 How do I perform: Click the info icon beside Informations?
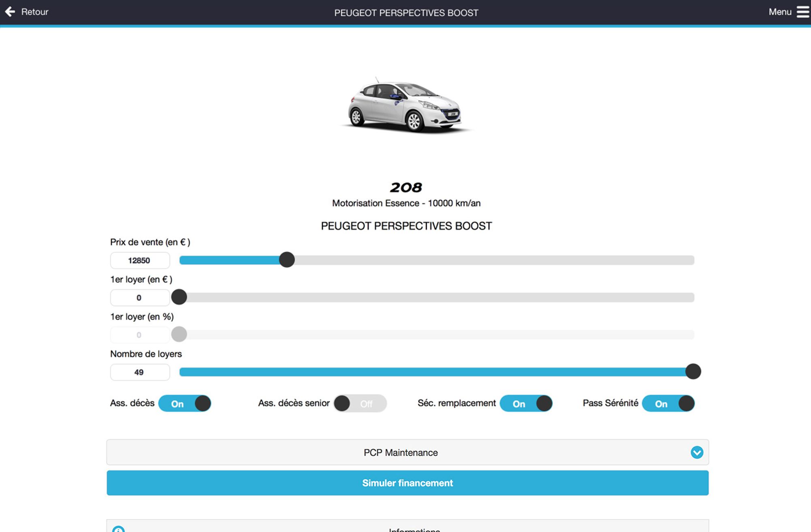click(x=118, y=529)
